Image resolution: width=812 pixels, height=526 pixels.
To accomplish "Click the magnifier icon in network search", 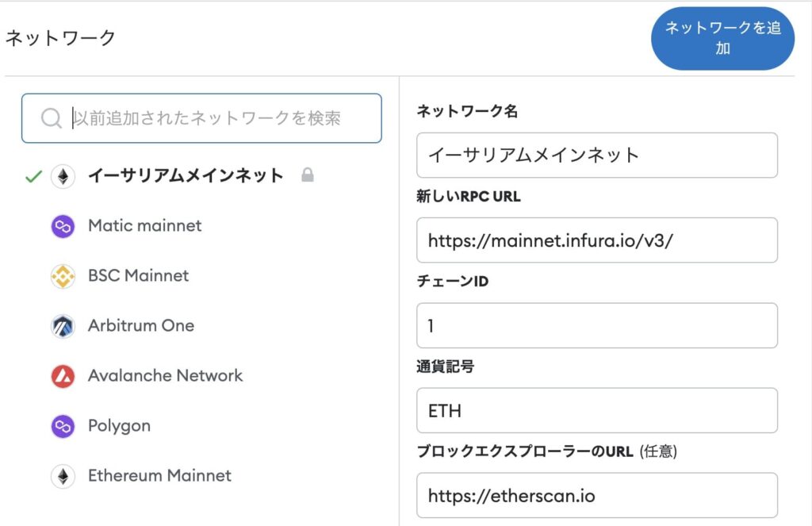I will point(52,118).
